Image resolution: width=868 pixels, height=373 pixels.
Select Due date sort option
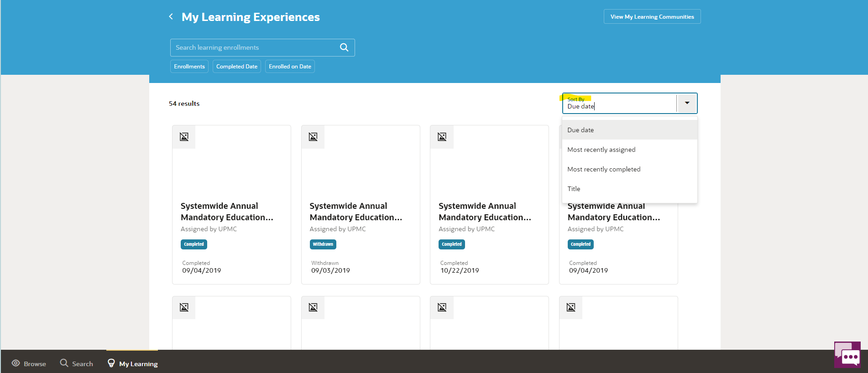630,130
